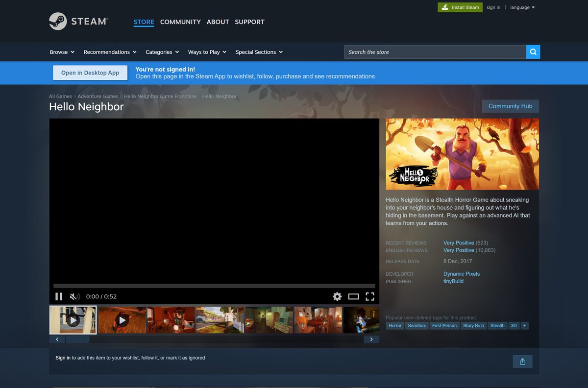Viewport: 588px width, 388px height.
Task: Click the 0:00 / 0:52 time display
Action: [101, 296]
